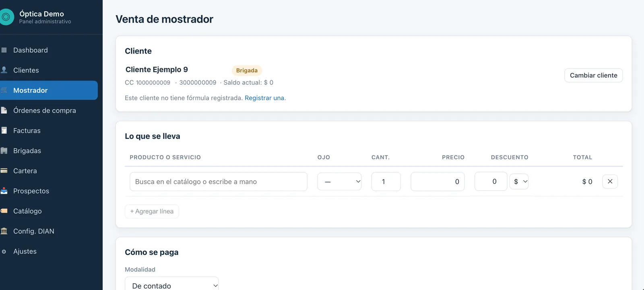Click the Ajustes gear icon
This screenshot has width=644, height=290.
(4, 251)
